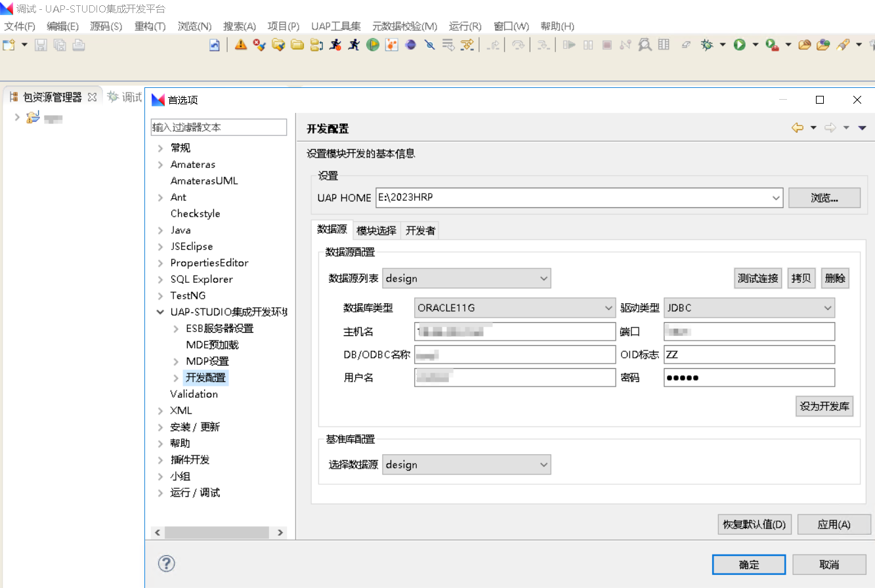Click the yellow warning triangle icon
Image resolution: width=875 pixels, height=588 pixels.
[241, 45]
